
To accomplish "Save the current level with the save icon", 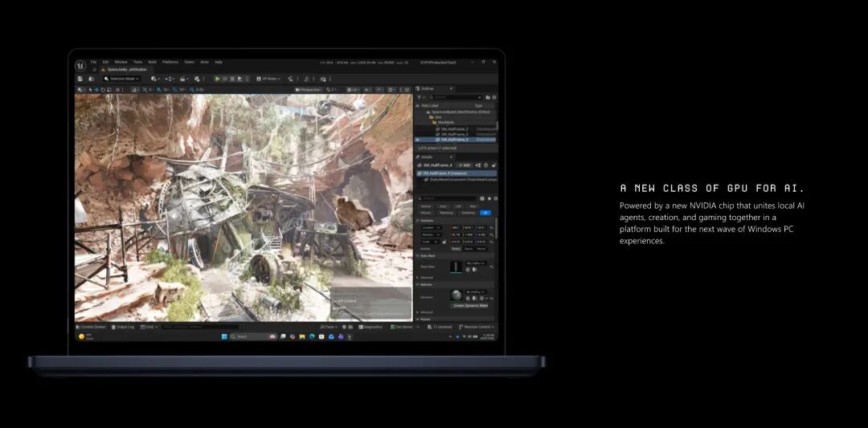I will (x=80, y=79).
